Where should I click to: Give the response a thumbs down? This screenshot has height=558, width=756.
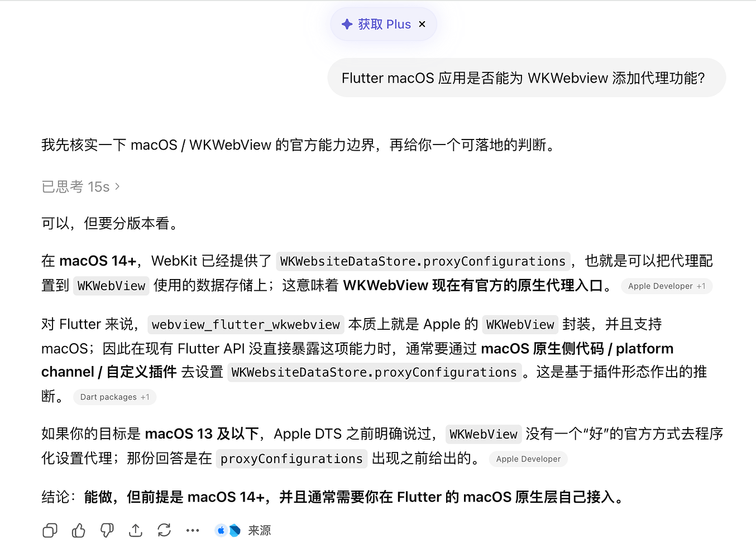tap(107, 530)
